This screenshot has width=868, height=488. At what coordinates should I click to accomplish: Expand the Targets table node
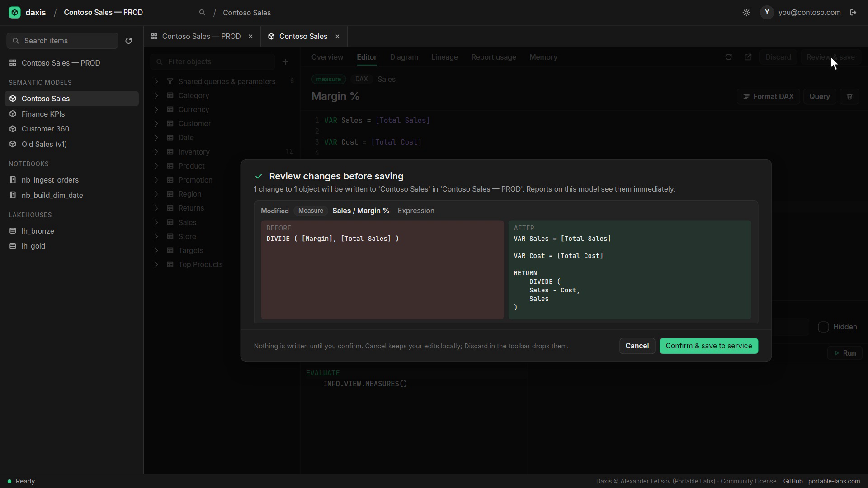pos(156,250)
